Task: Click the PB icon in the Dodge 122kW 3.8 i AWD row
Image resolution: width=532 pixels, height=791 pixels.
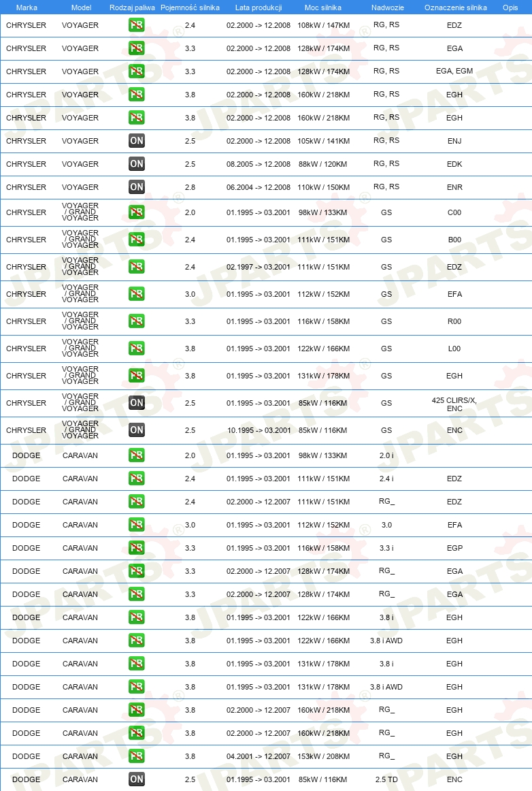Action: pyautogui.click(x=137, y=641)
